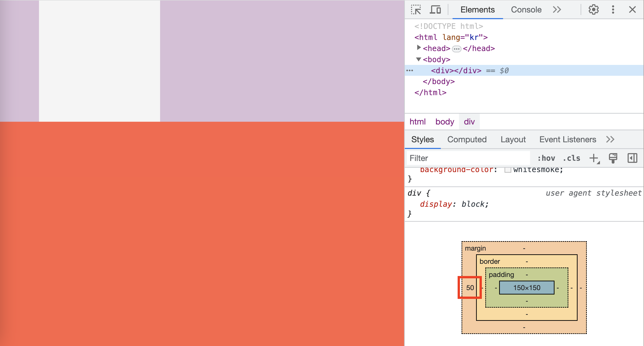Toggle the .cls element classes panel

(x=571, y=158)
